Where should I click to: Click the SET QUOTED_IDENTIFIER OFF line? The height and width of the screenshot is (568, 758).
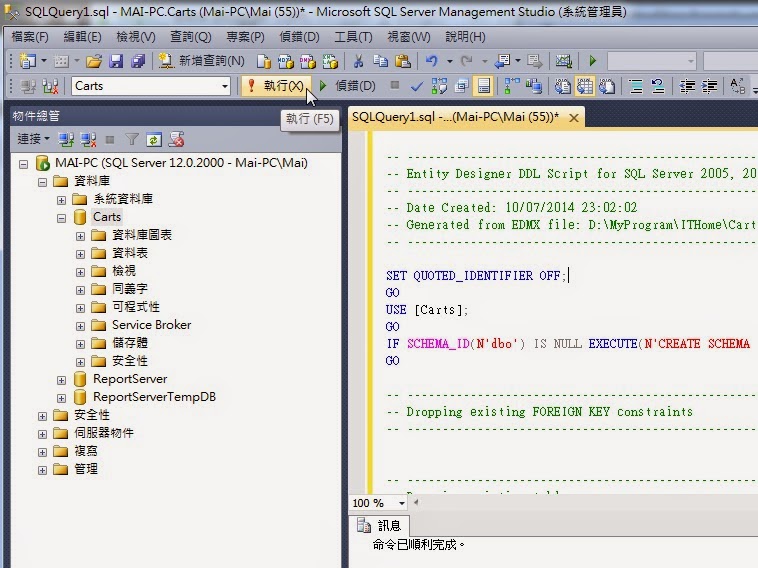tap(476, 276)
